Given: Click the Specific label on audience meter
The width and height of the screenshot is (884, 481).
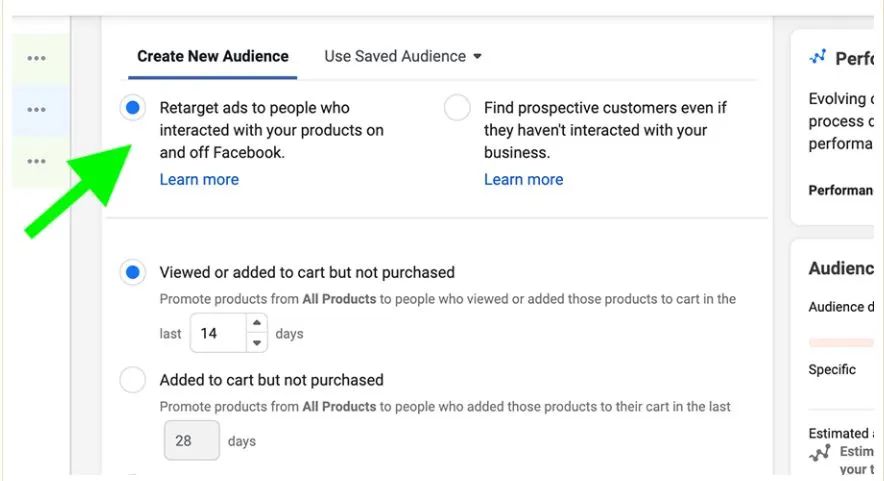Looking at the screenshot, I should pyautogui.click(x=832, y=370).
